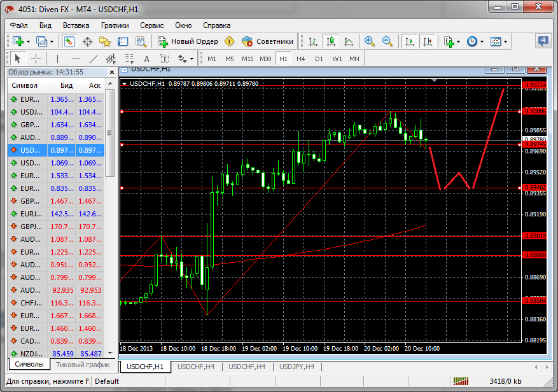Click the Arrows objects icon
Image resolution: width=558 pixels, height=392 pixels.
(x=183, y=59)
